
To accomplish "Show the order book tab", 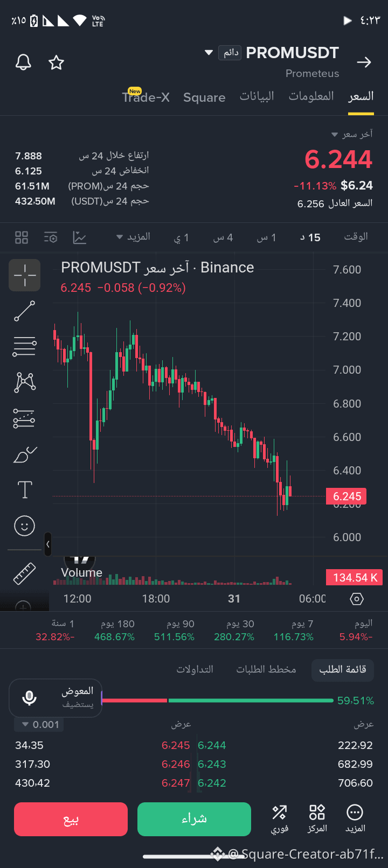I will pos(343,669).
